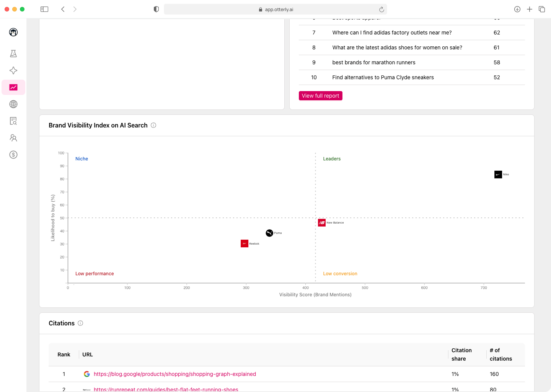Go forward with Safari forward arrow
The height and width of the screenshot is (392, 551).
(75, 9)
